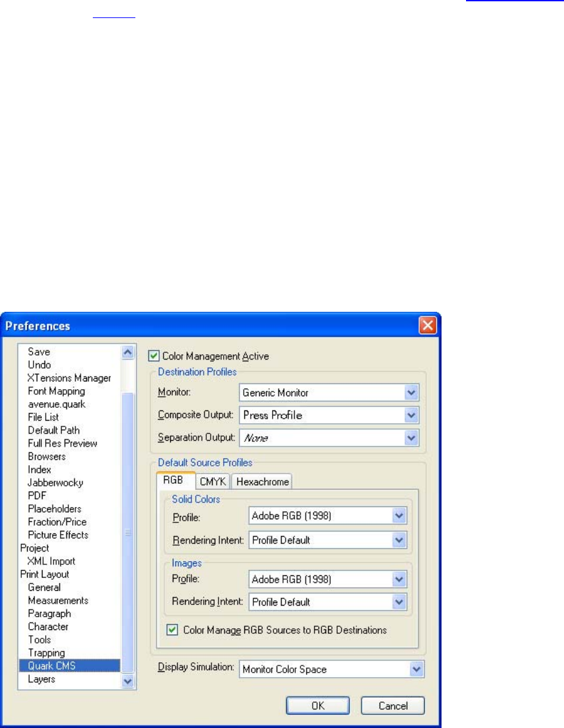Switch to the Hexachrome tab

pyautogui.click(x=262, y=481)
